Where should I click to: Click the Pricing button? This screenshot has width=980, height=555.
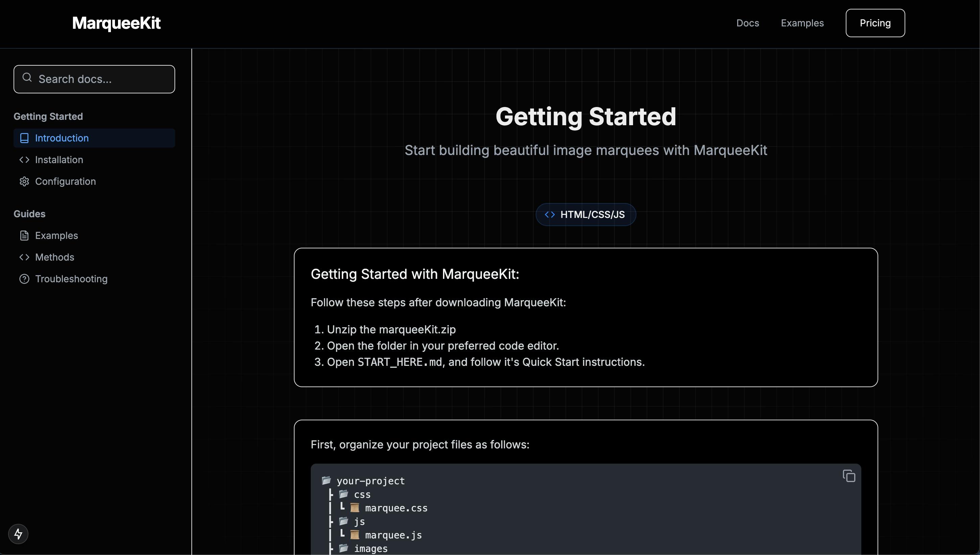click(875, 23)
